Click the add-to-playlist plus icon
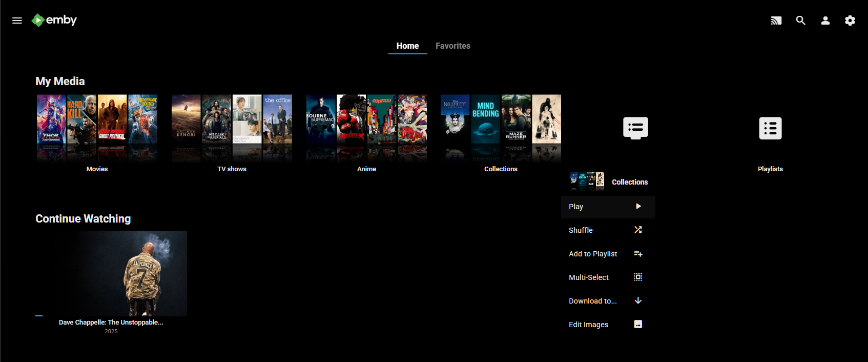The image size is (868, 362). [x=638, y=253]
